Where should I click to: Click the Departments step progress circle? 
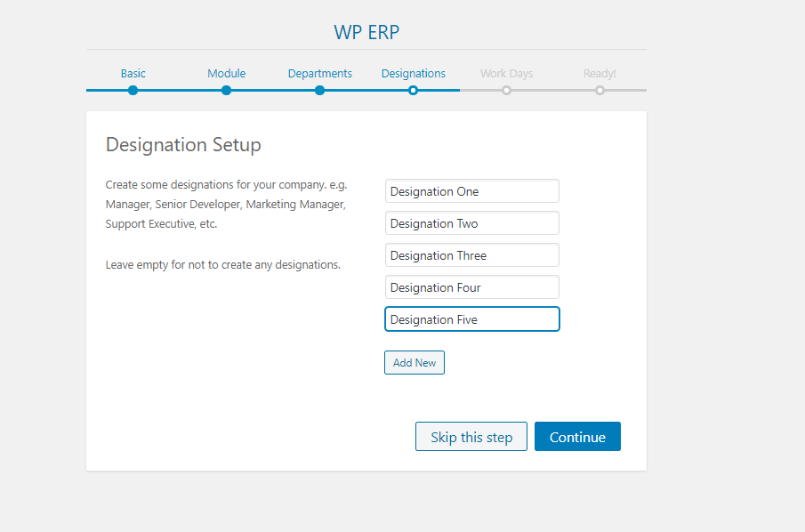pyautogui.click(x=319, y=90)
